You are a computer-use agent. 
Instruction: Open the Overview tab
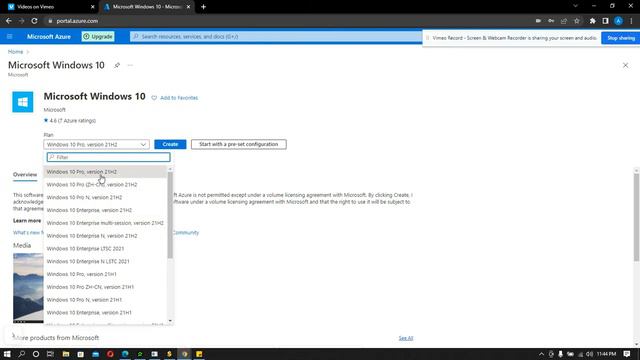[25, 175]
